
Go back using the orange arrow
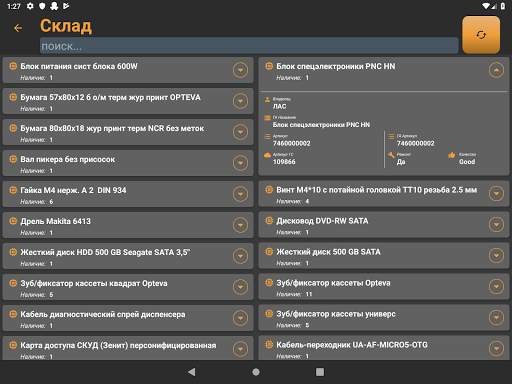(18, 28)
